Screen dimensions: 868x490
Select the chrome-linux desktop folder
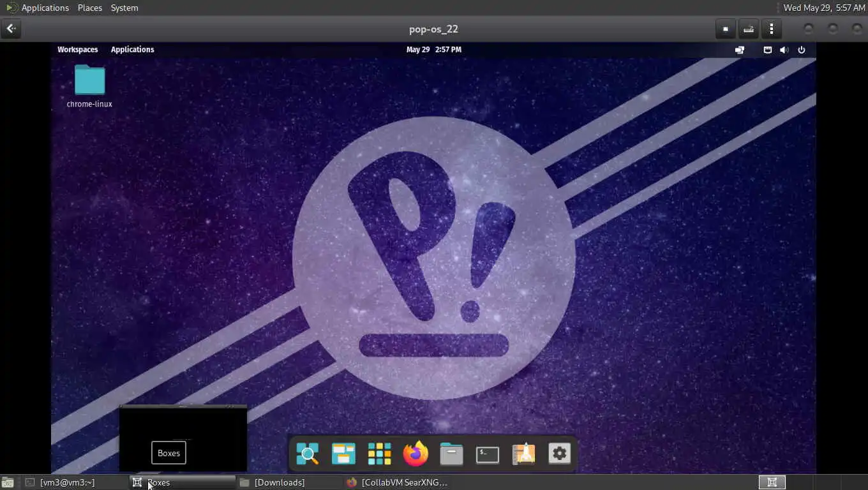(89, 86)
